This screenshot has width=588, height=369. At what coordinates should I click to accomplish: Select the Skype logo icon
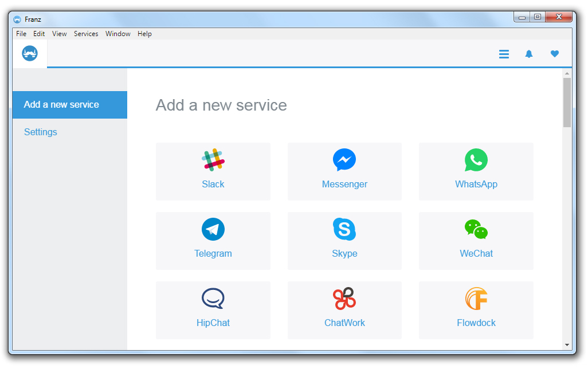coord(344,229)
